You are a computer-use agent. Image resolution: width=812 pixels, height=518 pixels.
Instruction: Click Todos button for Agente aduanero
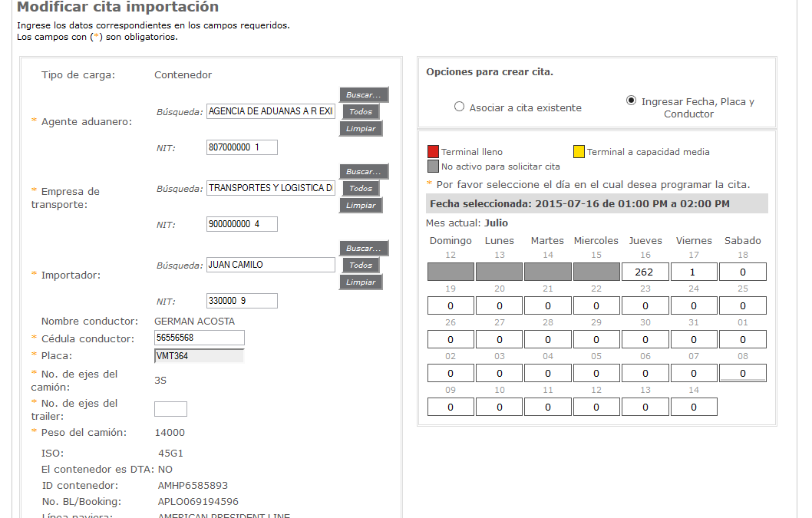point(361,112)
